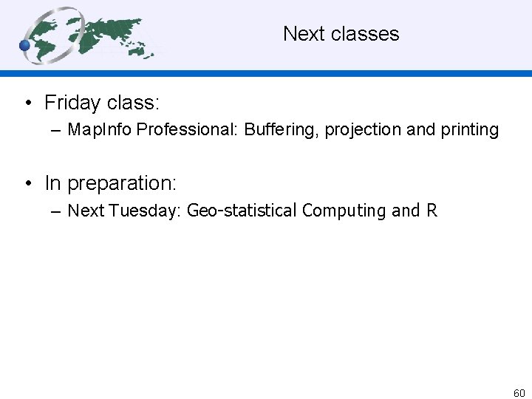This screenshot has width=532, height=399.
Task: Click the 'In preparation:' bullet text
Action: [x=110, y=183]
